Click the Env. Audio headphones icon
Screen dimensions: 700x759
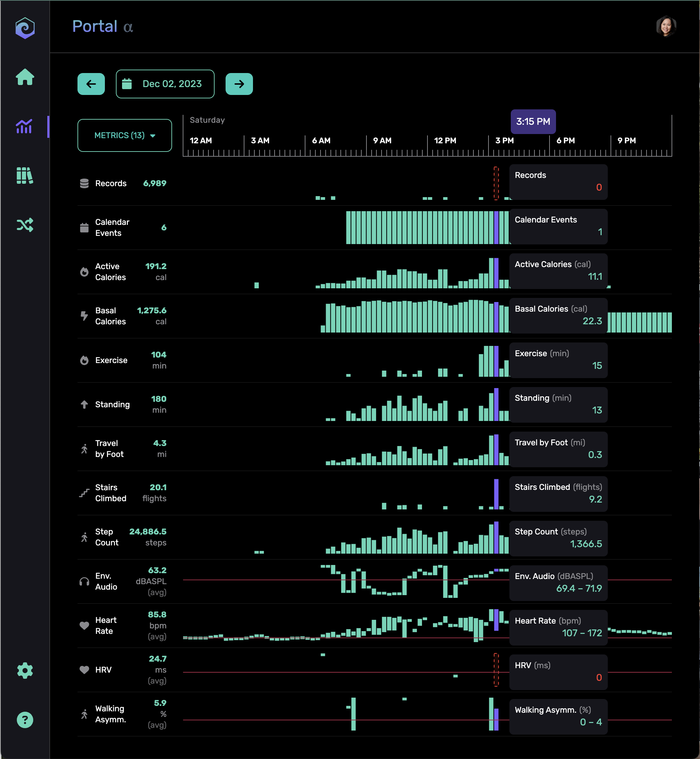(84, 581)
